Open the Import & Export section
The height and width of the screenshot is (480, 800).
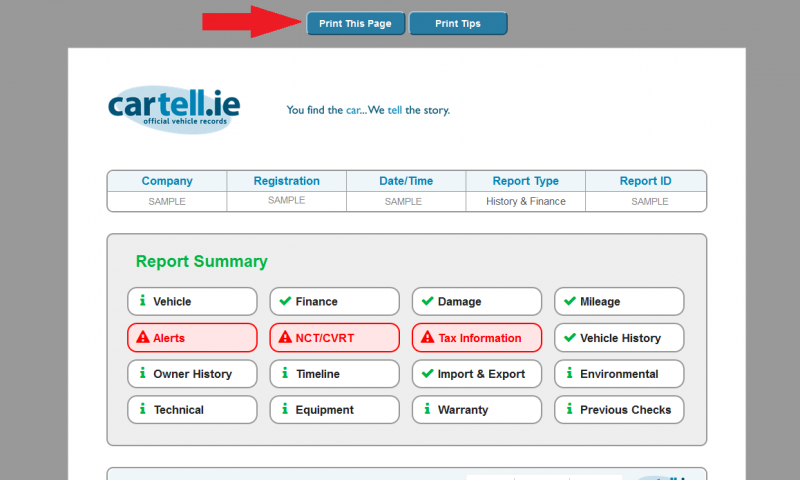tap(477, 374)
